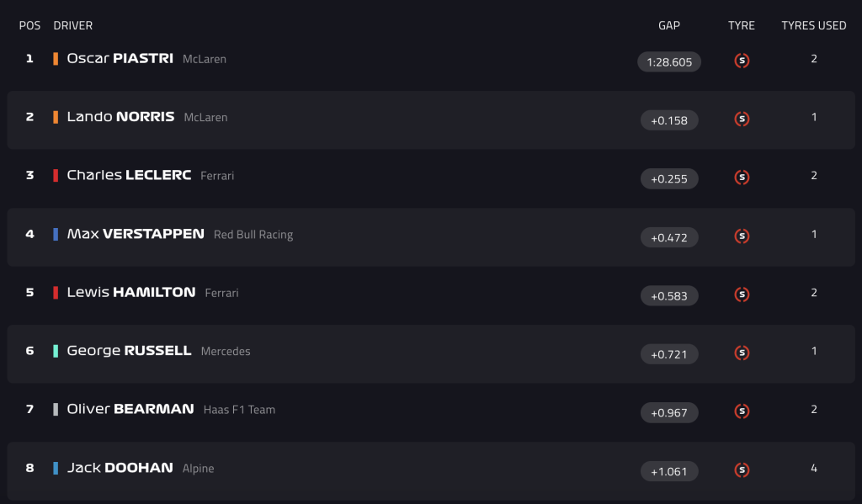Click the teal Mercedes colour bar beside Russell

point(56,351)
